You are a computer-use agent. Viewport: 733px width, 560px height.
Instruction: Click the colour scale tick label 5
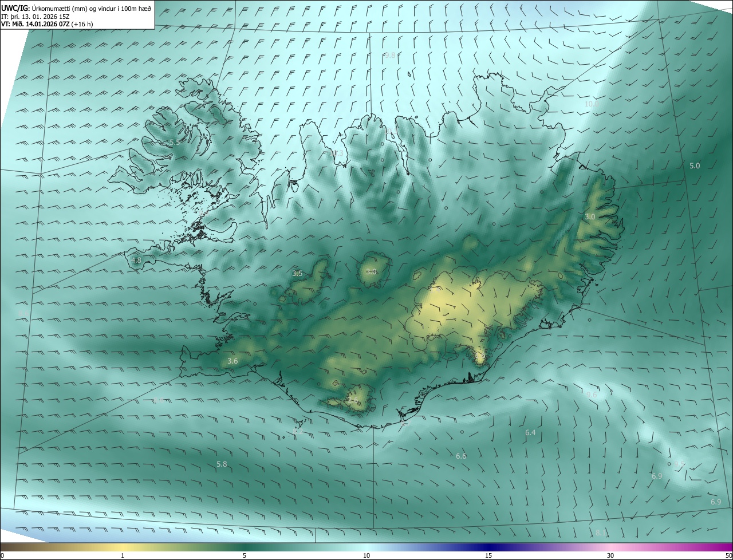[245, 555]
